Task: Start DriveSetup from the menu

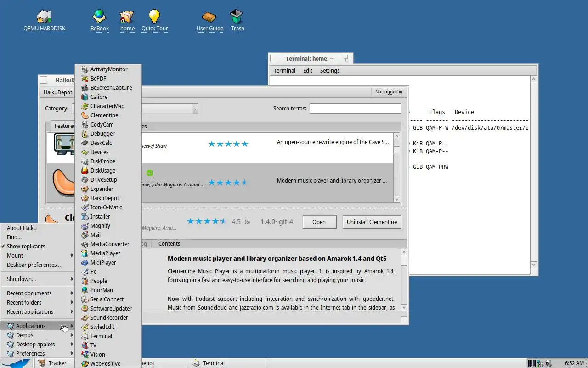Action: [108, 179]
